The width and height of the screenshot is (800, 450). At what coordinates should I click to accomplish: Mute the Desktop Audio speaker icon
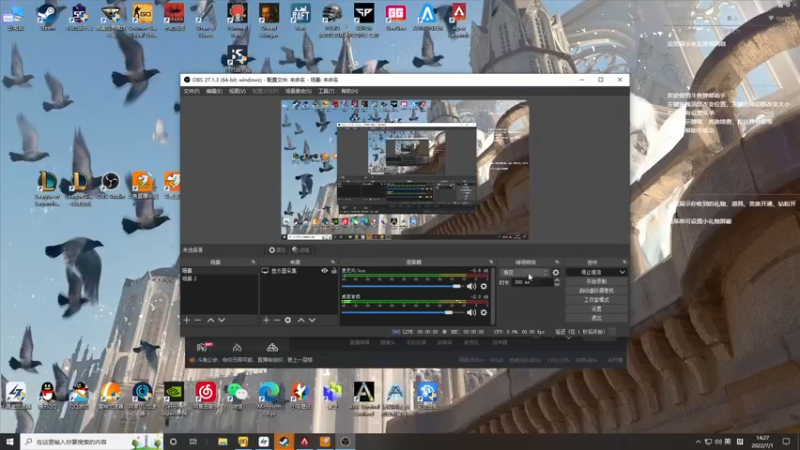point(471,312)
